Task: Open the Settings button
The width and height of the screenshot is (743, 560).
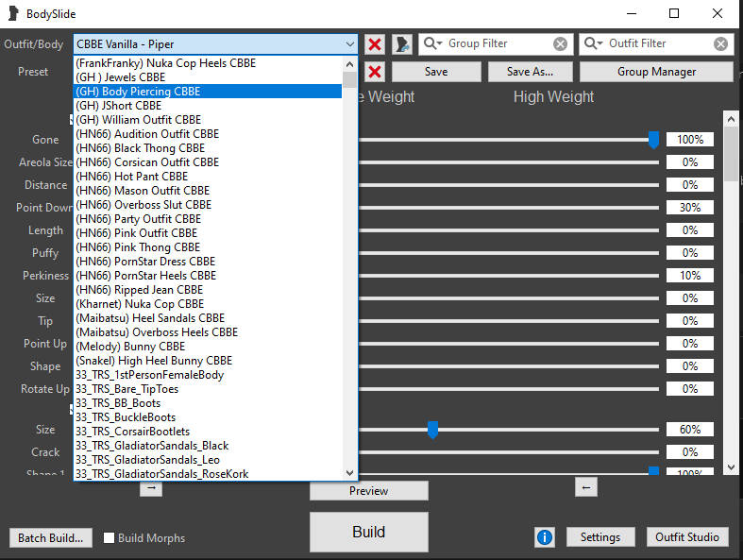Action: point(600,537)
